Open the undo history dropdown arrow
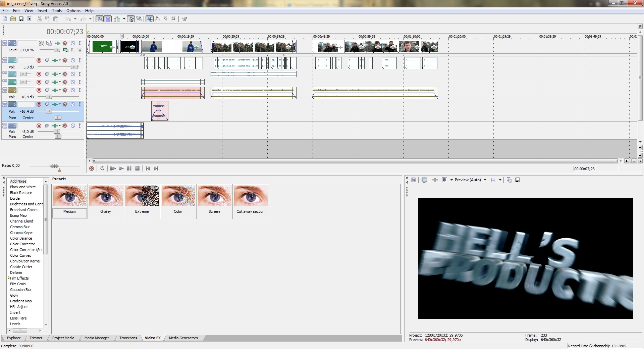 point(75,19)
